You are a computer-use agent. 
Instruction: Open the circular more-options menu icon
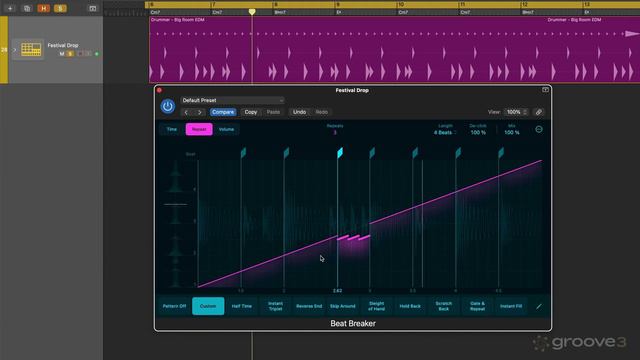click(539, 129)
